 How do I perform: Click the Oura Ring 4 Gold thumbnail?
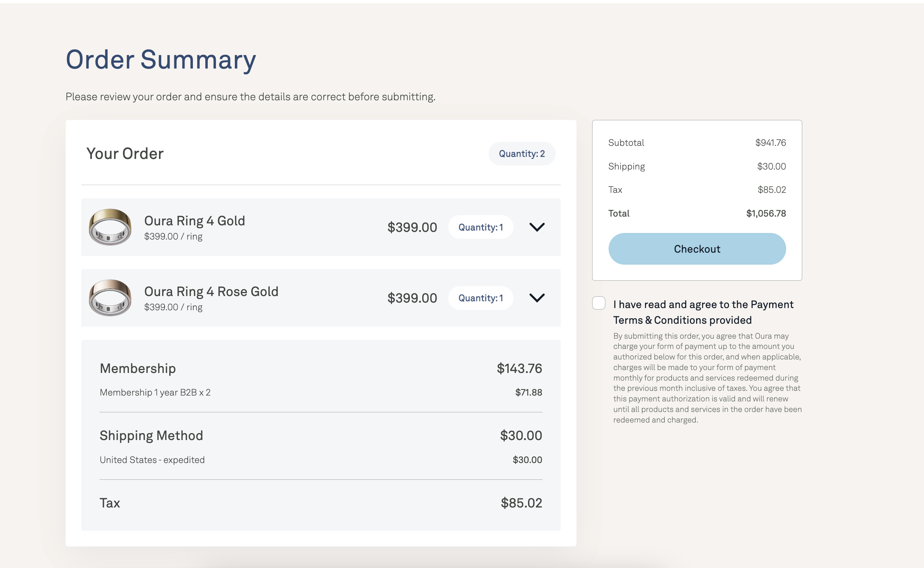[x=110, y=227]
